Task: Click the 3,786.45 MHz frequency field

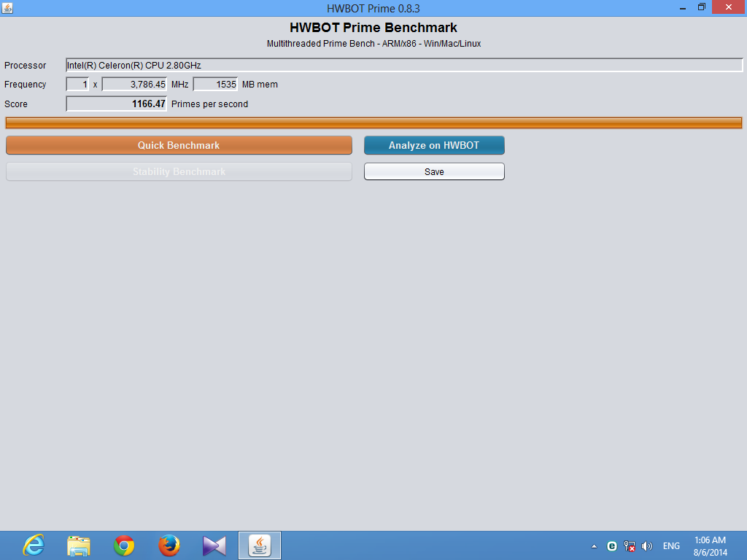Action: coord(134,85)
